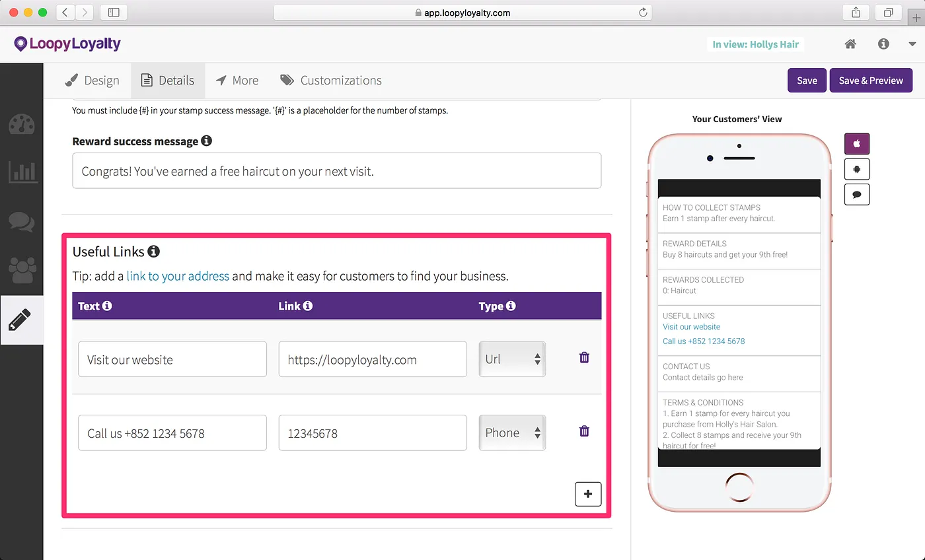Screen dimensions: 925x560
Task: Open the chat bubbles messaging sidebar icon
Action: coord(22,222)
